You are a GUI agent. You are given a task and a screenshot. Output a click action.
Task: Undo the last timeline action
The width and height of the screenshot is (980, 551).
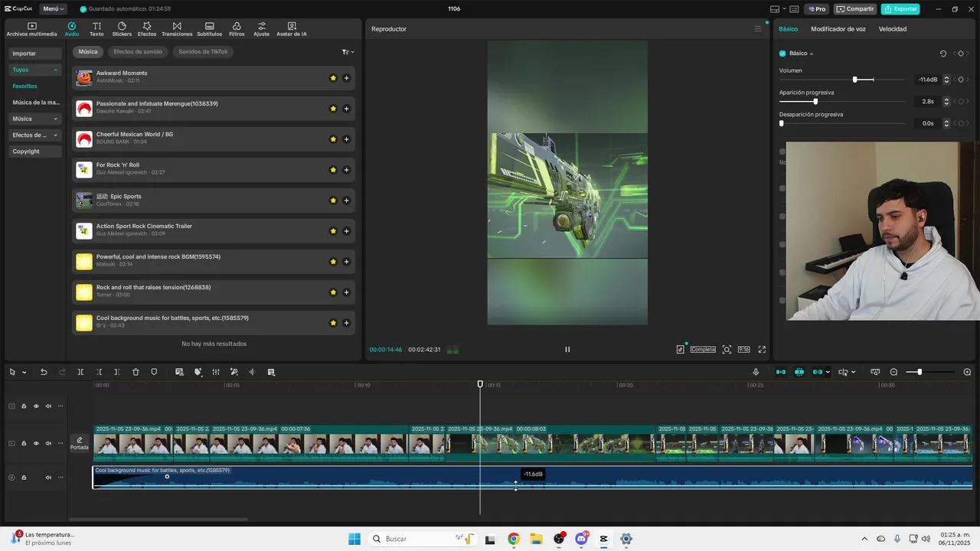coord(44,372)
